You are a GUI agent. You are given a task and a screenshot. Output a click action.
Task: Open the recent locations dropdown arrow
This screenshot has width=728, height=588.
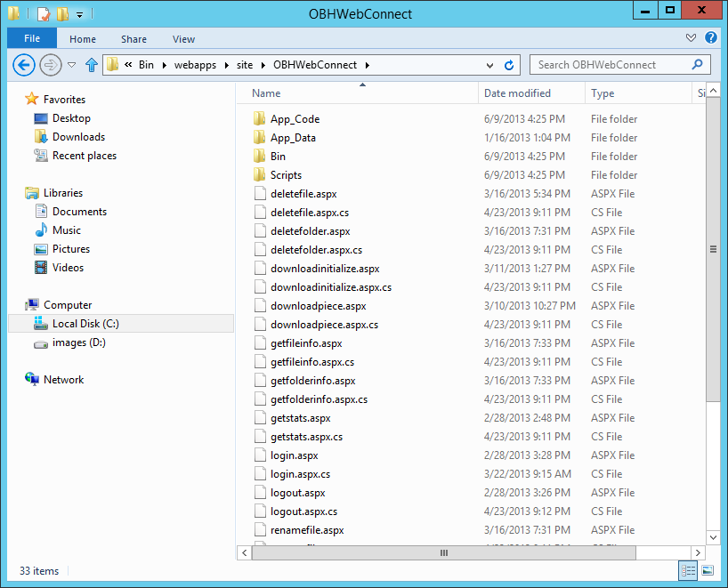[71, 65]
